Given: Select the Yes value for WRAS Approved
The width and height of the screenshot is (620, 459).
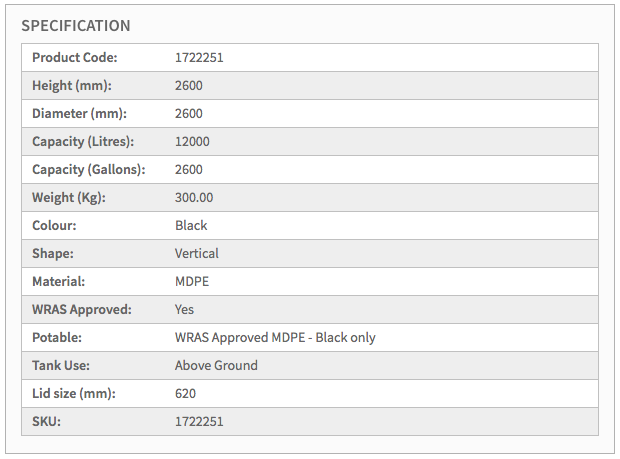Looking at the screenshot, I should point(185,310).
